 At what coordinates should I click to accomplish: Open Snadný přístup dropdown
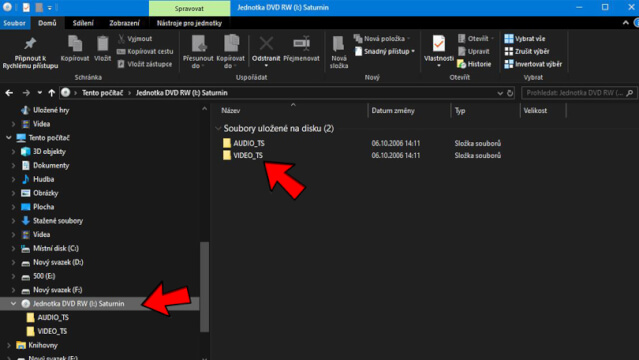click(385, 51)
